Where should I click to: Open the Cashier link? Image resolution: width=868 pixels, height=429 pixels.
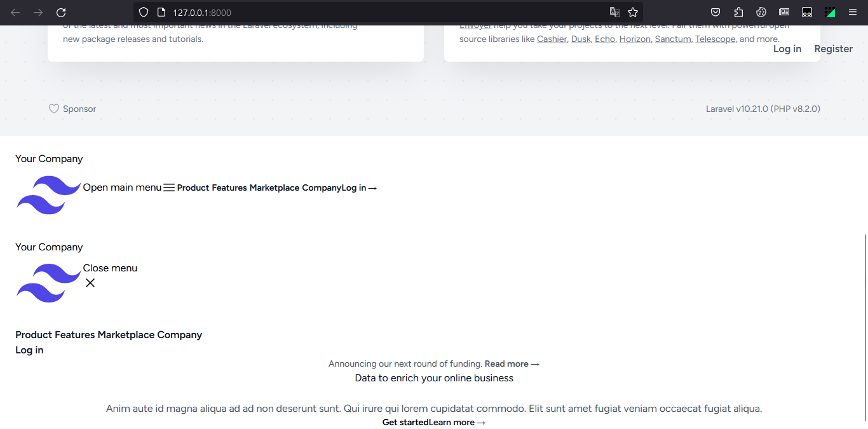click(x=552, y=39)
